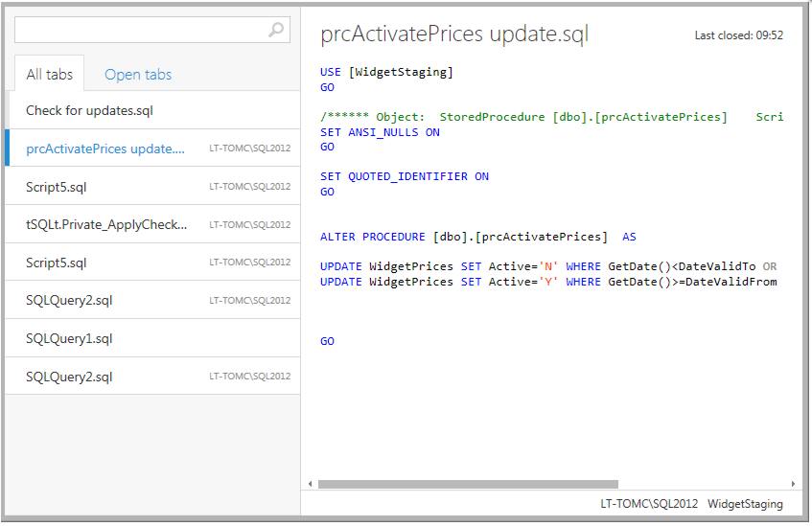Click the horizontal scrollbar thumb in preview
The width and height of the screenshot is (812, 526).
pos(468,484)
